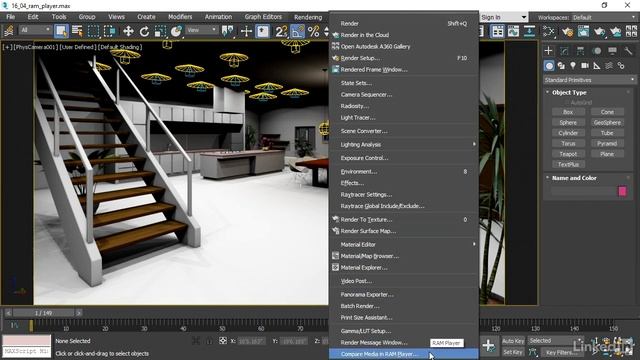Toggle Auto Key animation mode
The image size is (640, 360).
click(x=513, y=341)
